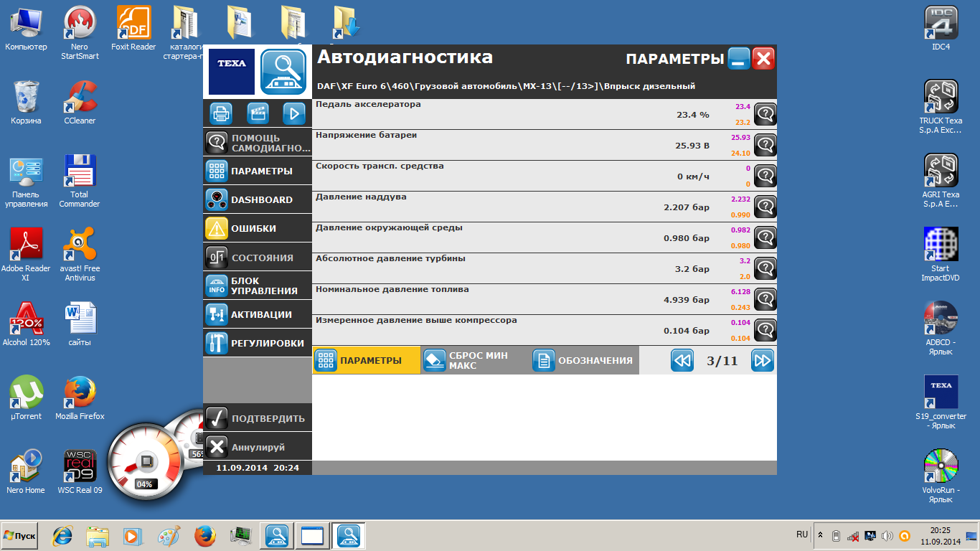
Task: Click the video recording clapperboard icon
Action: coord(258,113)
